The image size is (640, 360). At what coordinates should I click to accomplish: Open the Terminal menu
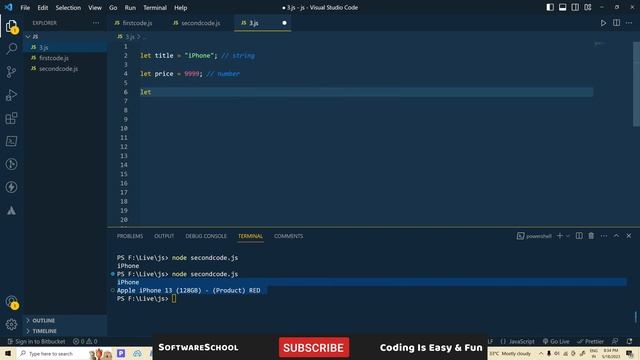tap(155, 7)
